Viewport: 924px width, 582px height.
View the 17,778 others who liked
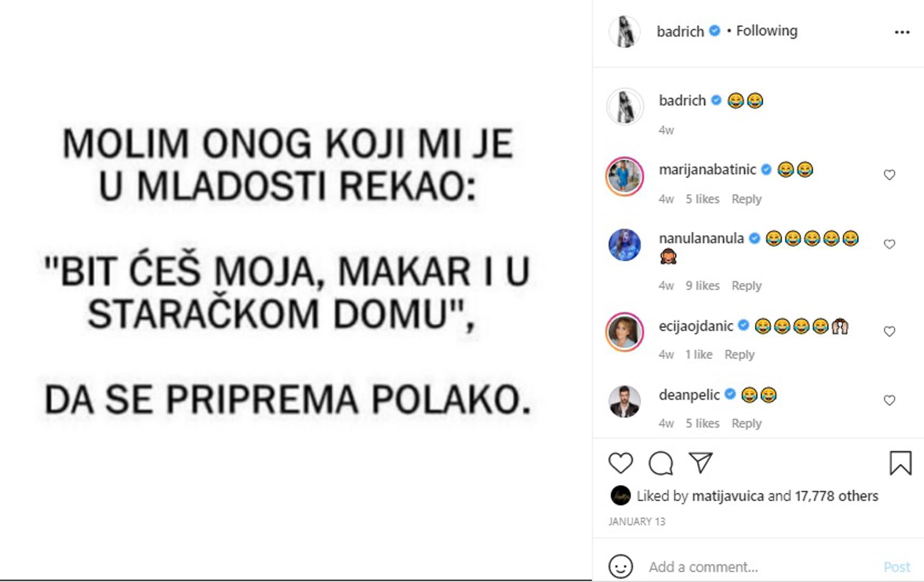[x=836, y=496]
